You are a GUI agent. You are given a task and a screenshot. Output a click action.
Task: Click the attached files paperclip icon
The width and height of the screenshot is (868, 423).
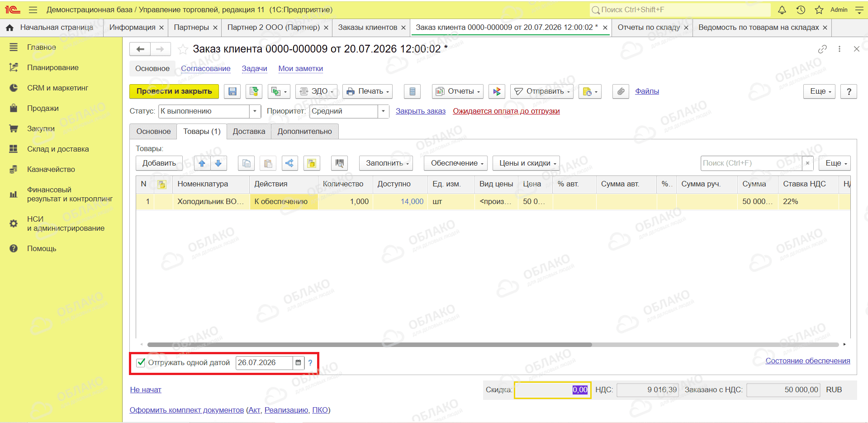click(x=621, y=91)
